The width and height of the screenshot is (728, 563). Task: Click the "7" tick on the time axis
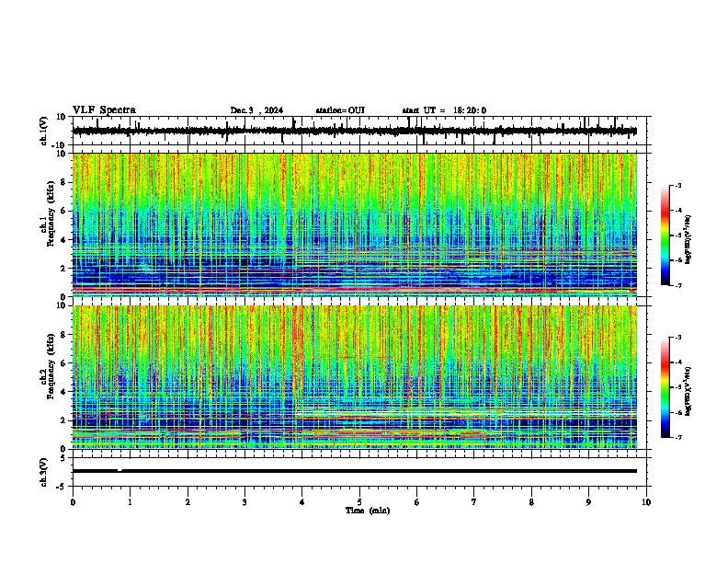click(474, 502)
